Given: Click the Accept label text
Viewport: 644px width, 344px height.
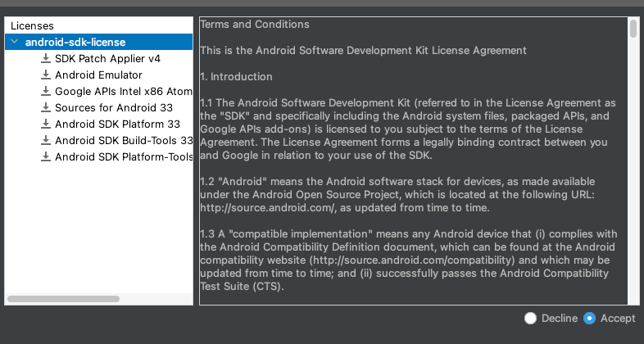Looking at the screenshot, I should 618,318.
